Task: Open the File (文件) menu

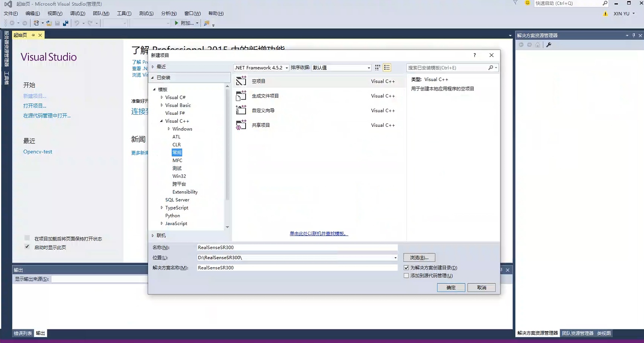Action: click(11, 14)
